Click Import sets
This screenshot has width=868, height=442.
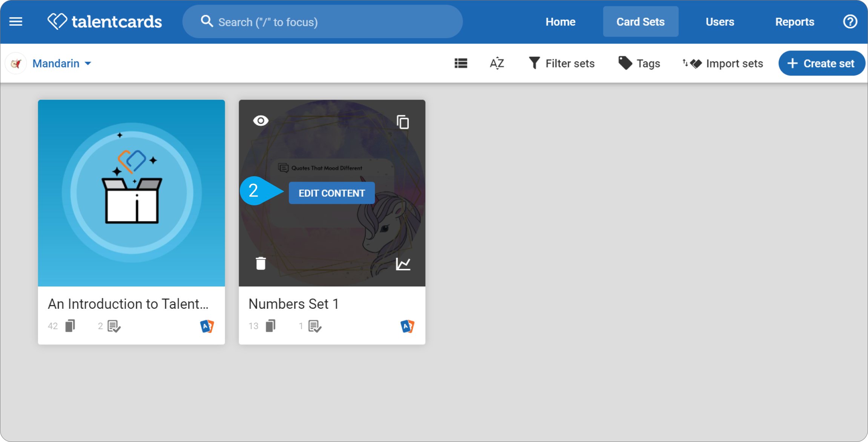point(722,63)
